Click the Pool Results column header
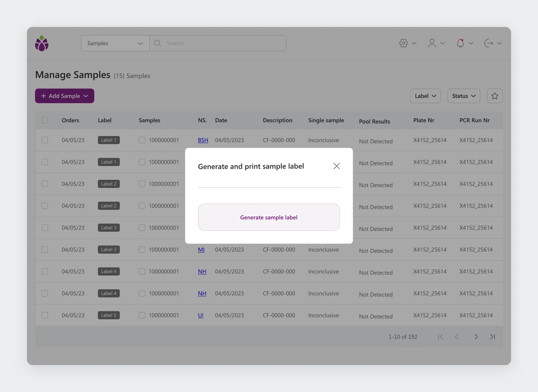Image resolution: width=538 pixels, height=392 pixels. pyautogui.click(x=375, y=121)
